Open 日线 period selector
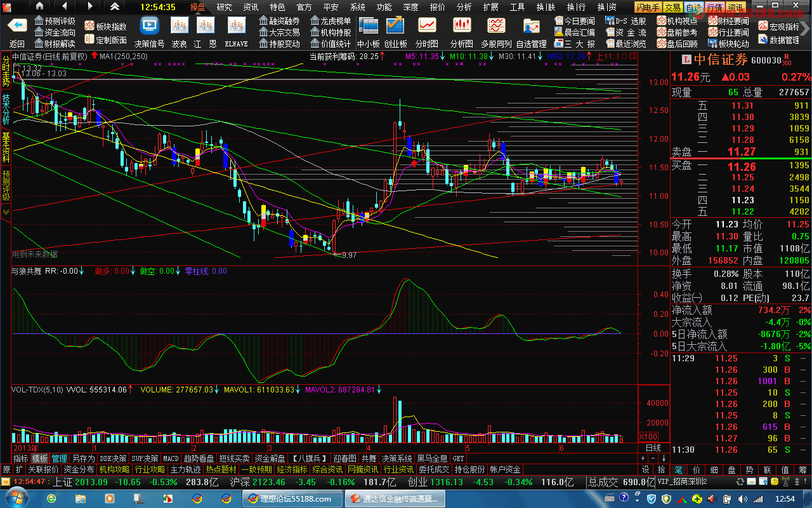This screenshot has height=508, width=812. pyautogui.click(x=653, y=448)
